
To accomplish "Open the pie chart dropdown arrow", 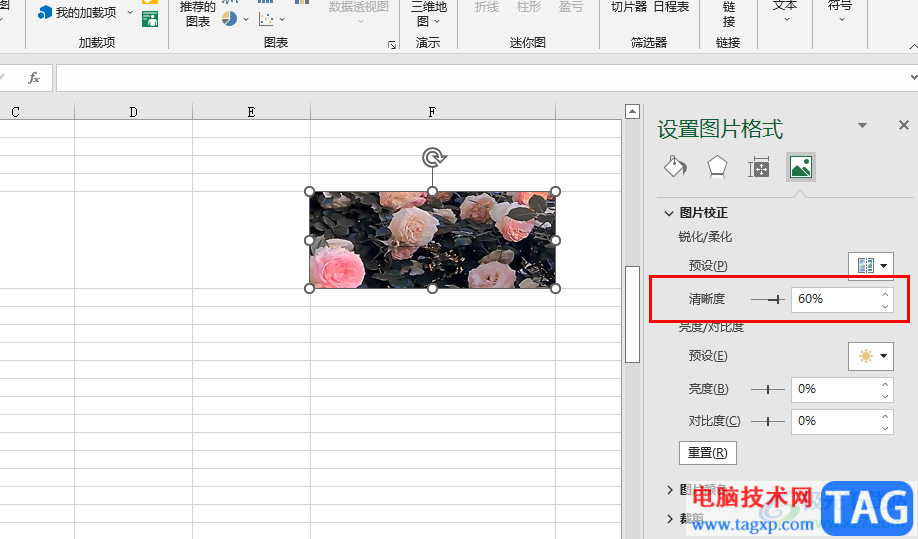I will click(246, 19).
